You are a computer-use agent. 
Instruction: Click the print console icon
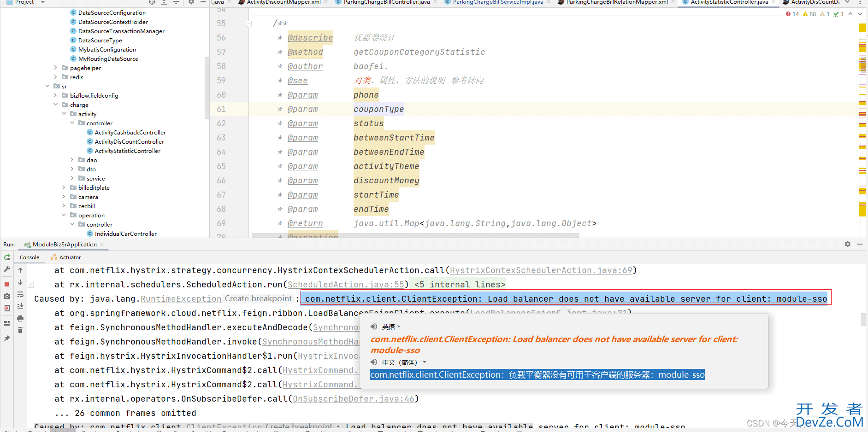[x=20, y=318]
